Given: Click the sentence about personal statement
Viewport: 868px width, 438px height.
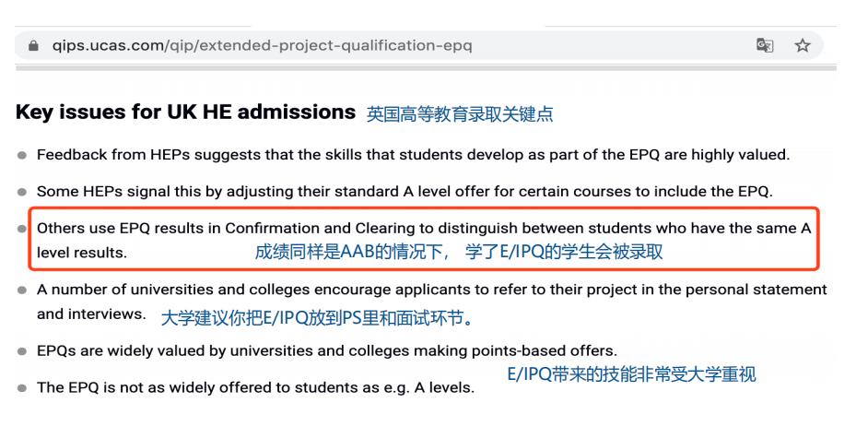Looking at the screenshot, I should [432, 302].
